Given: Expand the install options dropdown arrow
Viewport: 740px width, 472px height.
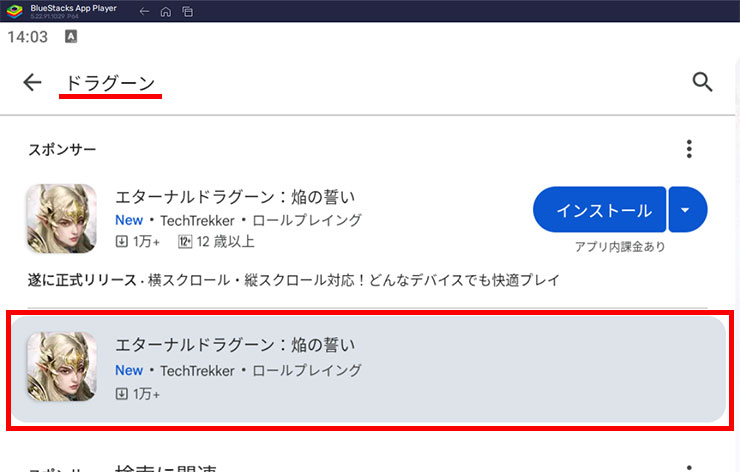Looking at the screenshot, I should pos(688,210).
